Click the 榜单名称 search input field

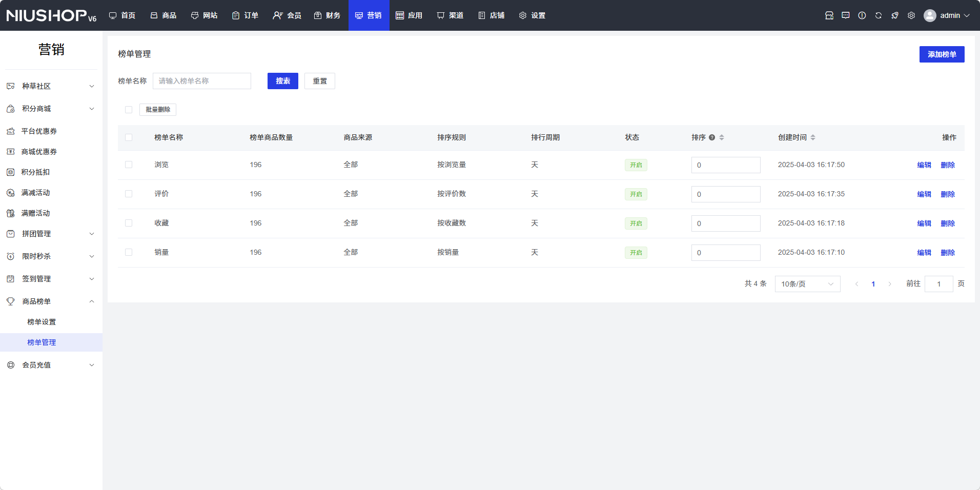tap(201, 81)
